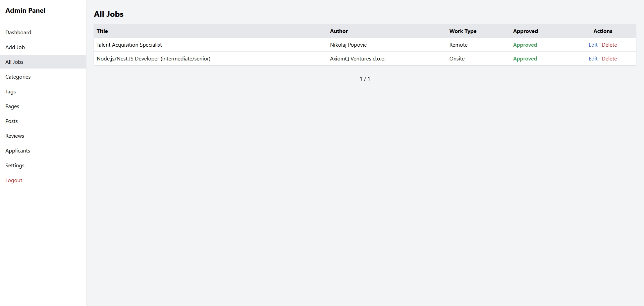Click Approved status for Node.js/Nest.JS Developer
Screen dimensions: 644x306
(525, 58)
